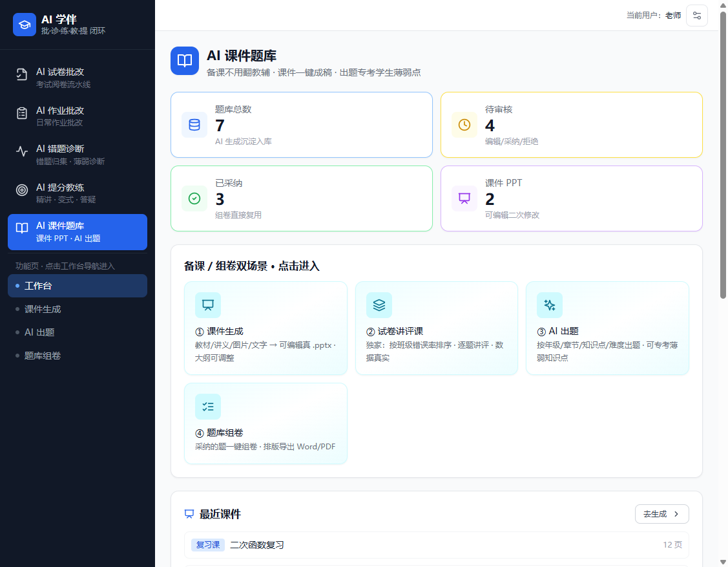This screenshot has width=728, height=567.
Task: Open the ③ AI 出题 scenario card
Action: (607, 328)
